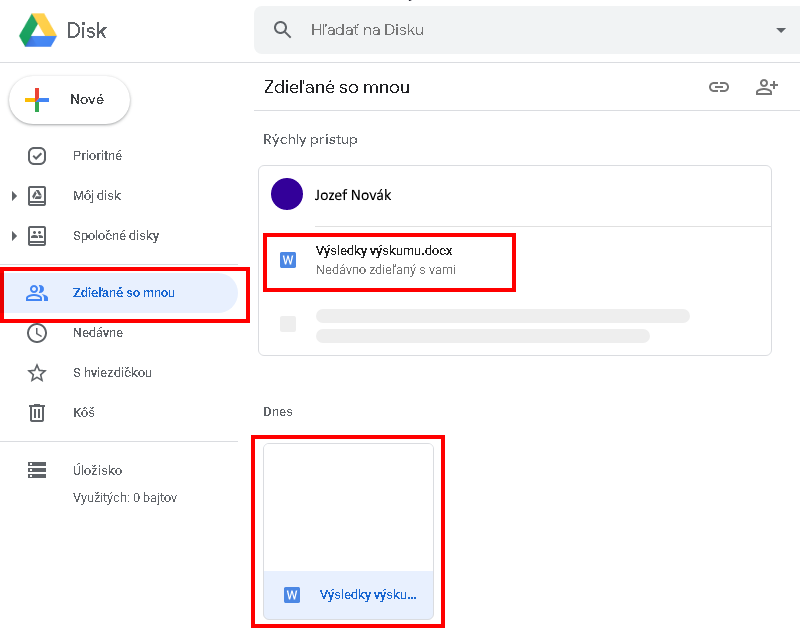Viewport: 800px width, 633px height.
Task: Select the Výsledky výsku... file thumbnail under Dnes
Action: (x=348, y=530)
